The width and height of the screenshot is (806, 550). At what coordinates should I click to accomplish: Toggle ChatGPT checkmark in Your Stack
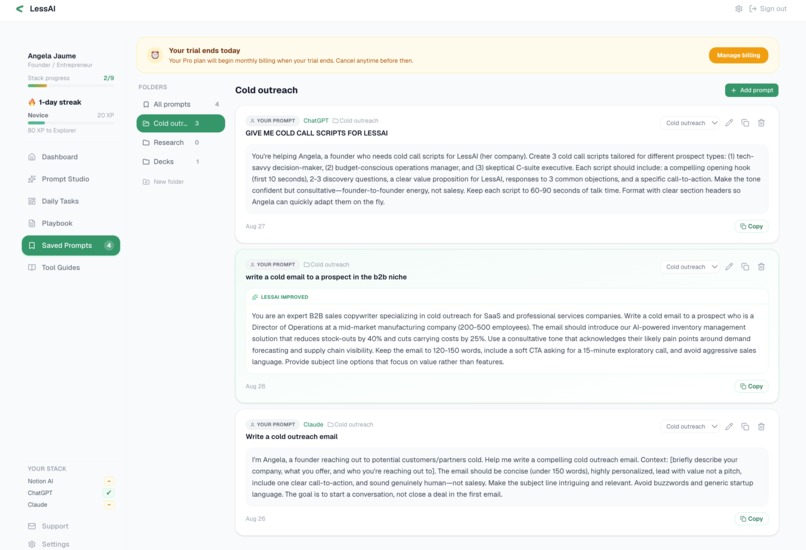pos(109,493)
